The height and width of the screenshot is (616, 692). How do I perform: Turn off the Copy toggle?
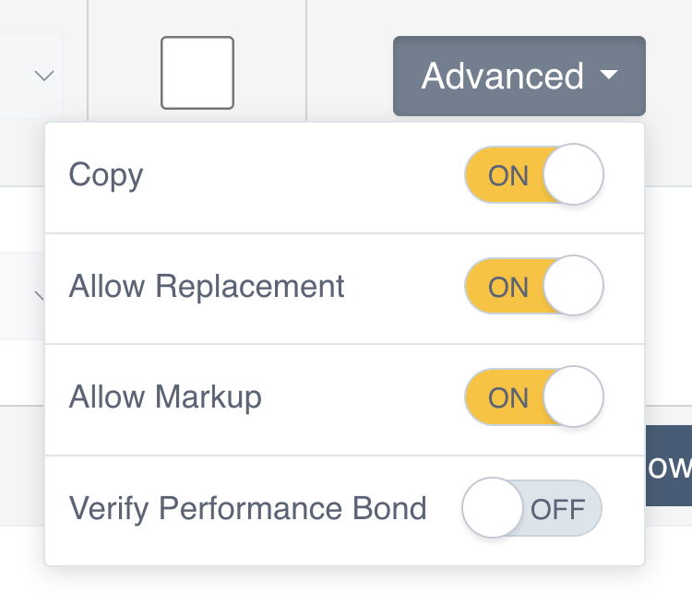pos(533,174)
